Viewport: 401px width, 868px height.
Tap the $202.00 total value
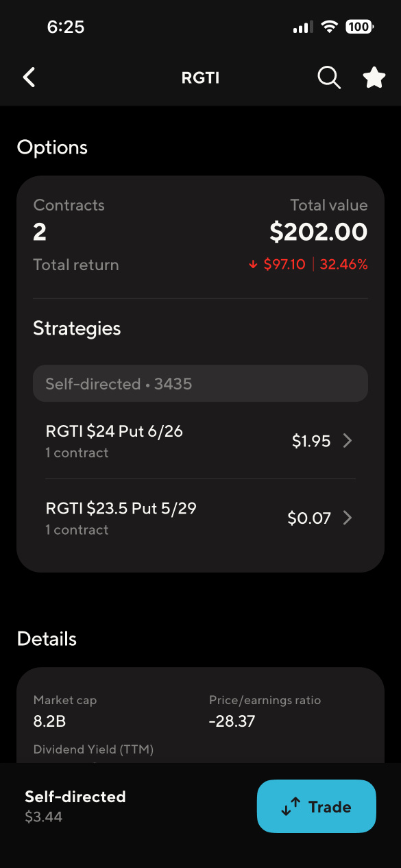[x=319, y=232]
